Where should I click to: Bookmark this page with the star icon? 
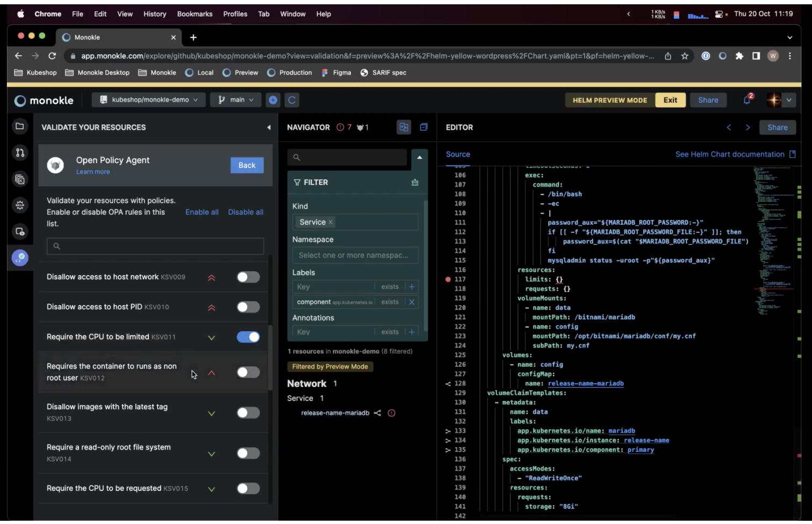(685, 56)
